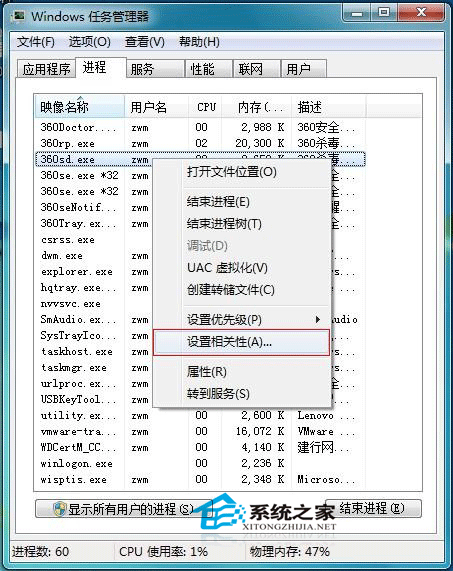This screenshot has width=453, height=571.
Task: Switch to the 应用程序 tab
Action: pyautogui.click(x=46, y=69)
